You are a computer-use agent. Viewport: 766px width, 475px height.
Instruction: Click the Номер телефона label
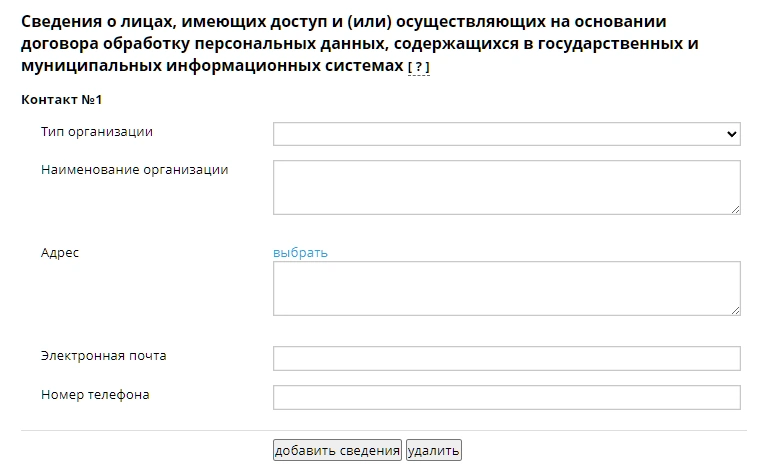95,395
